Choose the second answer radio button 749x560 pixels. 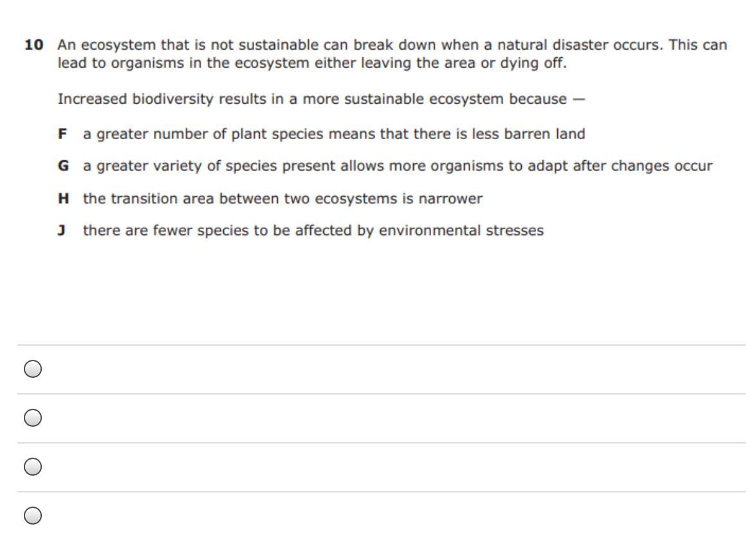(32, 418)
